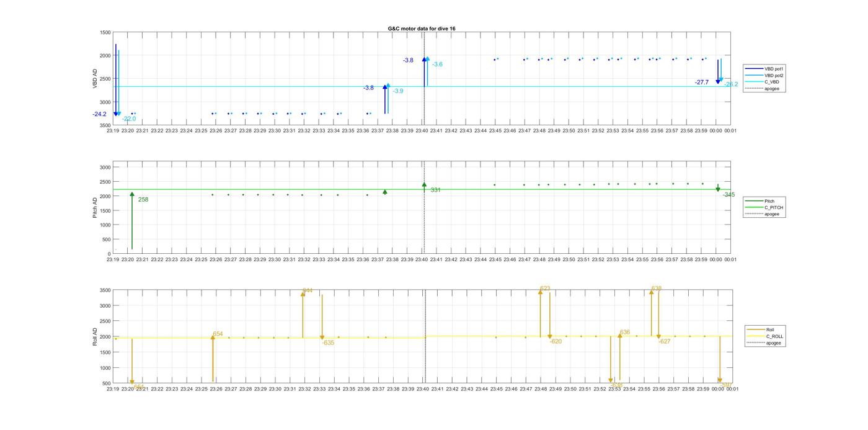Click "apogee" in the VBD plot legend
This screenshot has height=430, width=868.
(x=772, y=88)
